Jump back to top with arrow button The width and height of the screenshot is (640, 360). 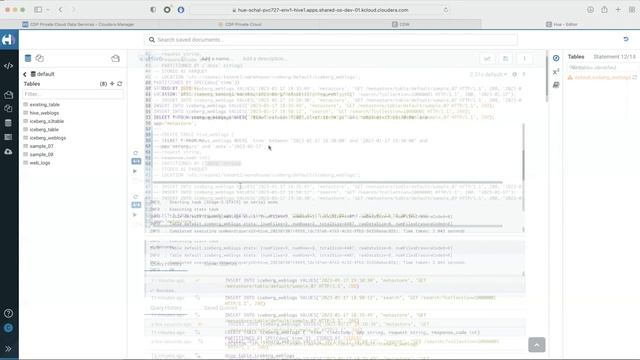(x=537, y=345)
